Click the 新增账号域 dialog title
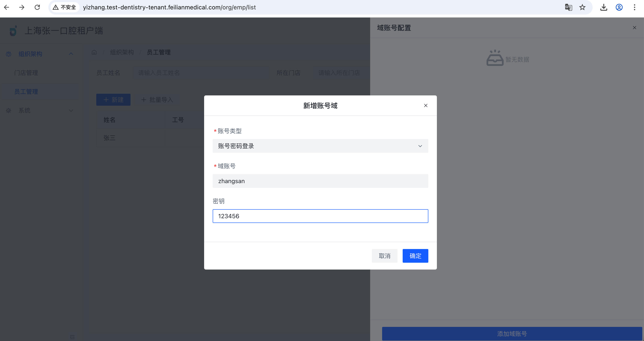This screenshot has height=341, width=644. pyautogui.click(x=320, y=105)
